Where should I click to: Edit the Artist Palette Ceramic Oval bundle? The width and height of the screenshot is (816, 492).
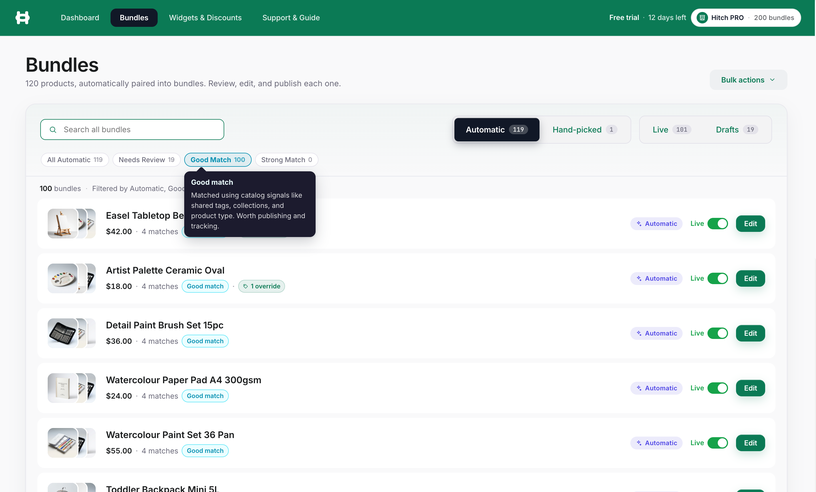click(x=750, y=279)
